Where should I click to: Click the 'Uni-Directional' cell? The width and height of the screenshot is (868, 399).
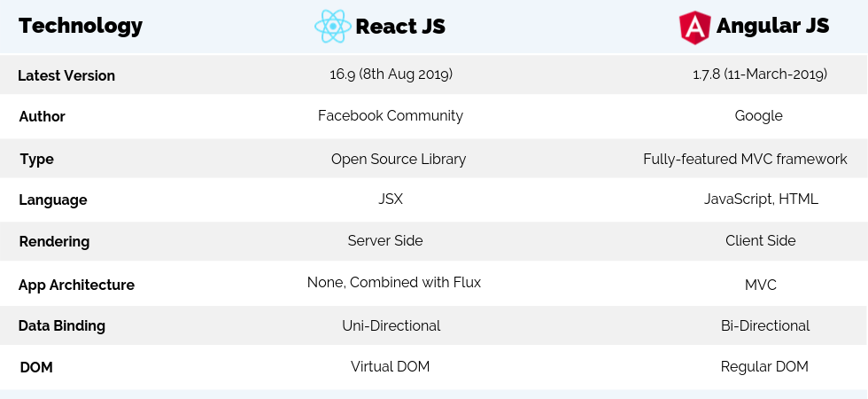(x=391, y=326)
